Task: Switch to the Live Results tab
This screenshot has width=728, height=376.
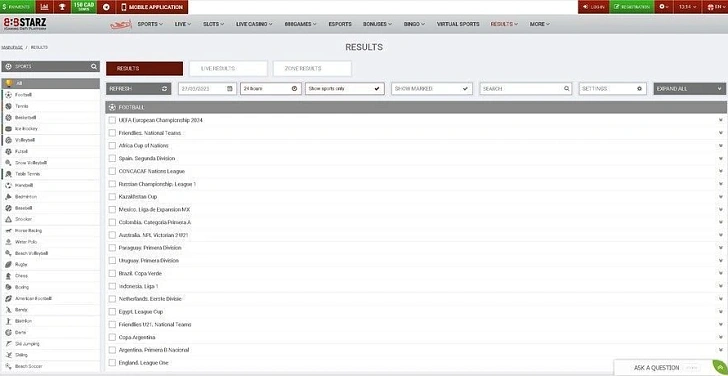Action: pyautogui.click(x=228, y=69)
